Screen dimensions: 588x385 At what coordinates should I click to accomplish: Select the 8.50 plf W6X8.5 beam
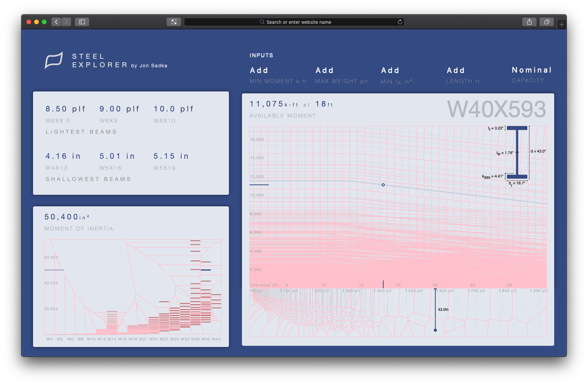tap(65, 114)
